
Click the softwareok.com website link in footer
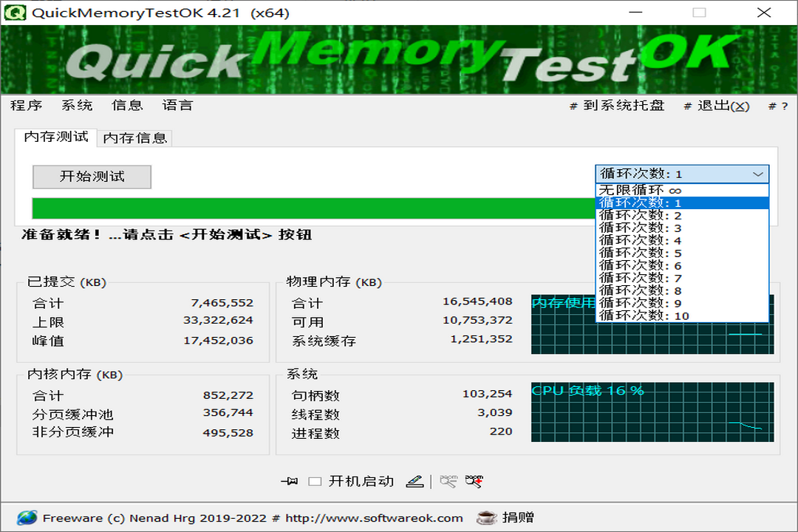tap(377, 518)
